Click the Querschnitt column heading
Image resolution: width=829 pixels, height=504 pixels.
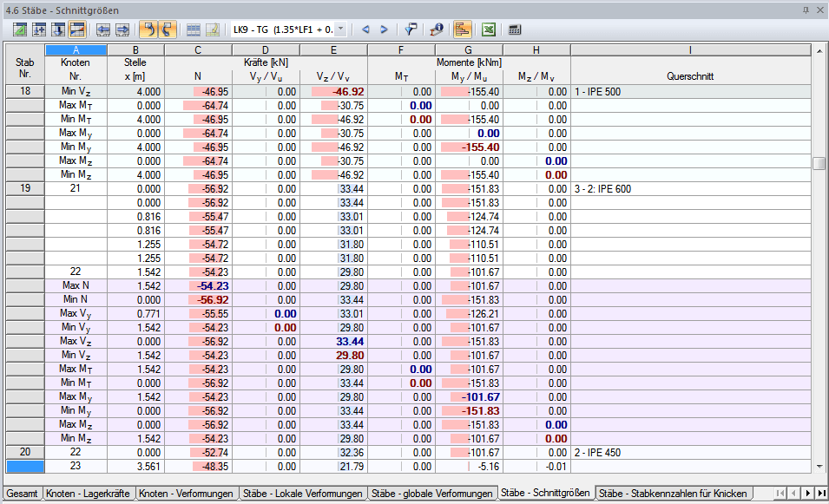(x=690, y=76)
